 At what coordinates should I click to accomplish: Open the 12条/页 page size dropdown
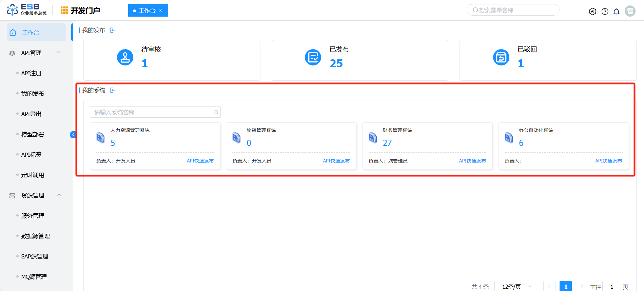514,286
